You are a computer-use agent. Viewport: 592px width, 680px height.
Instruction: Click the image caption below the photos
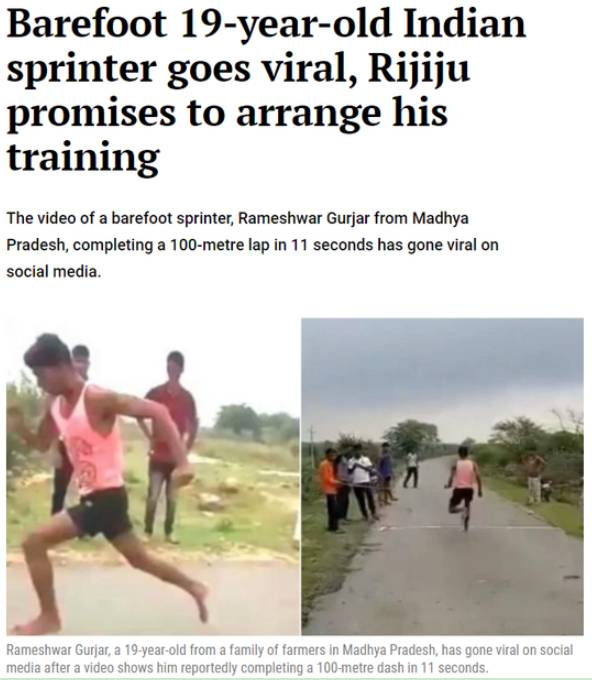coord(290,658)
